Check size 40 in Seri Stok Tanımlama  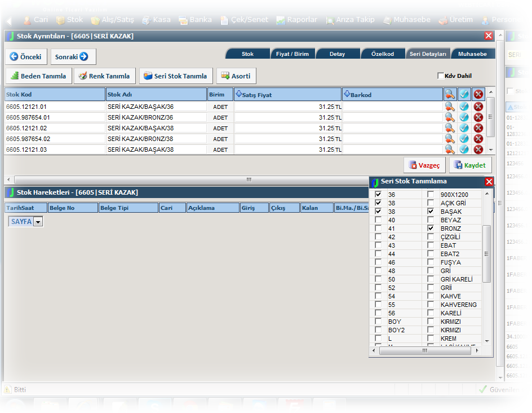pyautogui.click(x=378, y=219)
